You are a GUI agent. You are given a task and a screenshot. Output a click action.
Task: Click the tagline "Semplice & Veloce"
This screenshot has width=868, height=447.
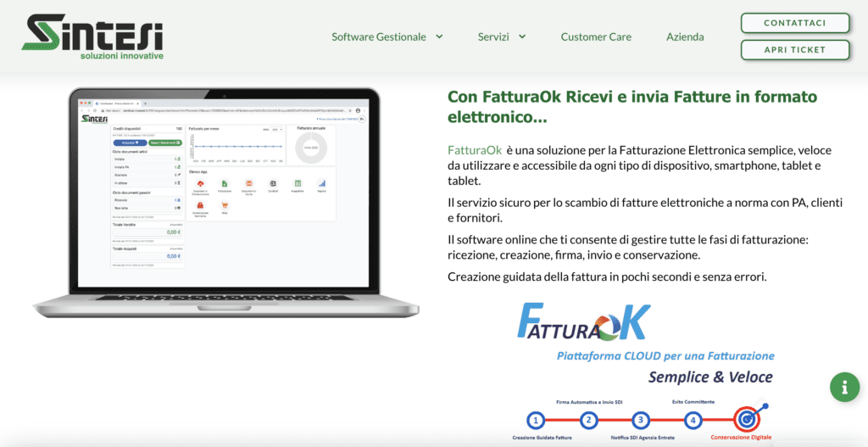[x=710, y=377]
